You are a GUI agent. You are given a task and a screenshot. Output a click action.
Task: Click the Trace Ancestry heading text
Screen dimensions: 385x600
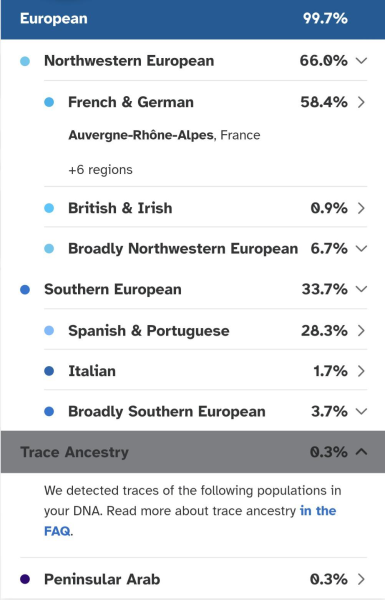pyautogui.click(x=74, y=452)
